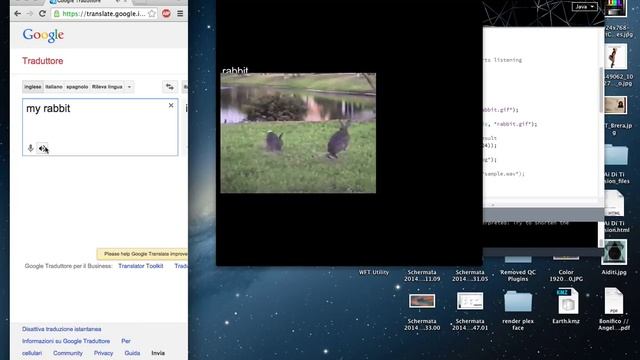This screenshot has width=640, height=360.
Task: Select the 'italiano' source language tab
Action: 54,87
